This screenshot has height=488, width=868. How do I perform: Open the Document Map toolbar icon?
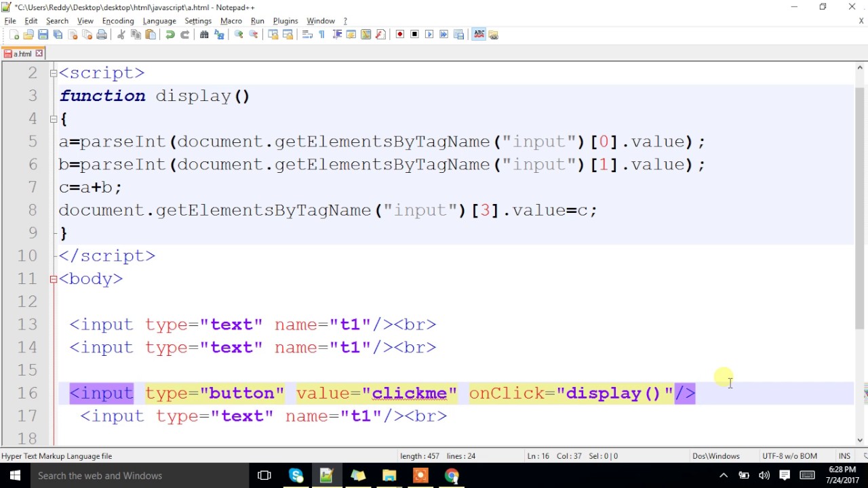point(366,35)
